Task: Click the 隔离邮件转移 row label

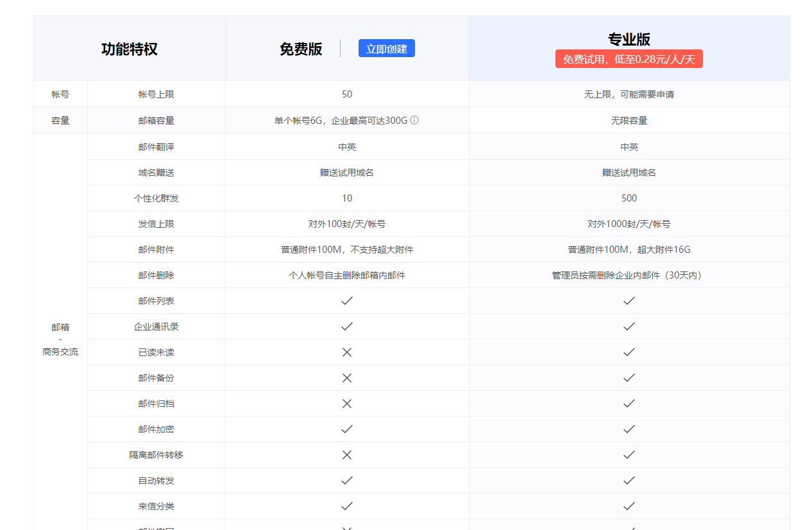Action: tap(156, 455)
